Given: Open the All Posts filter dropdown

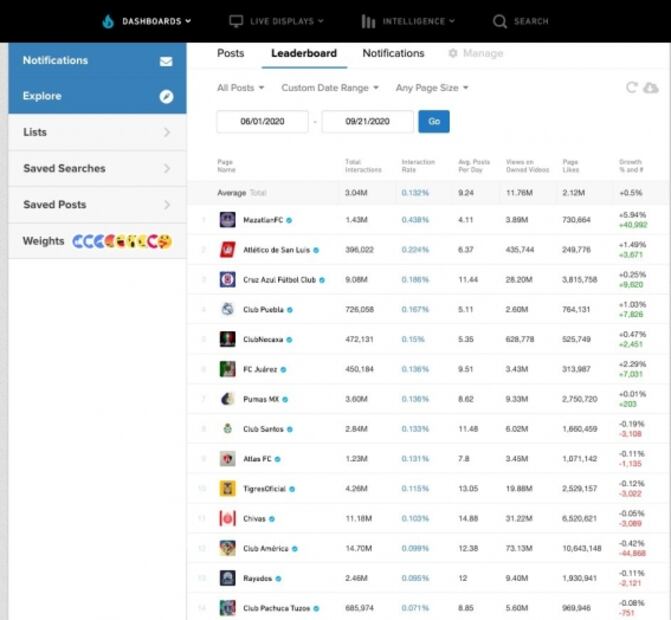Looking at the screenshot, I should (x=240, y=88).
